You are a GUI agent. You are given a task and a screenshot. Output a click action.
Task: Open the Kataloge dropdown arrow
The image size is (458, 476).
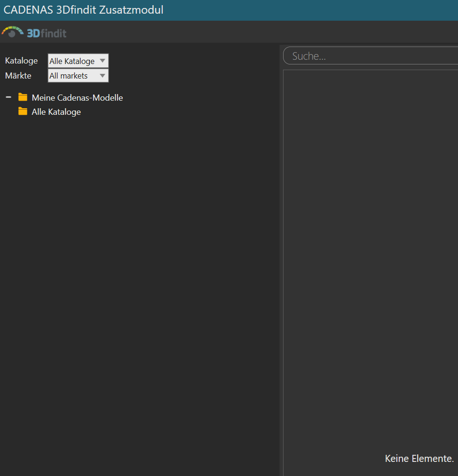point(103,61)
